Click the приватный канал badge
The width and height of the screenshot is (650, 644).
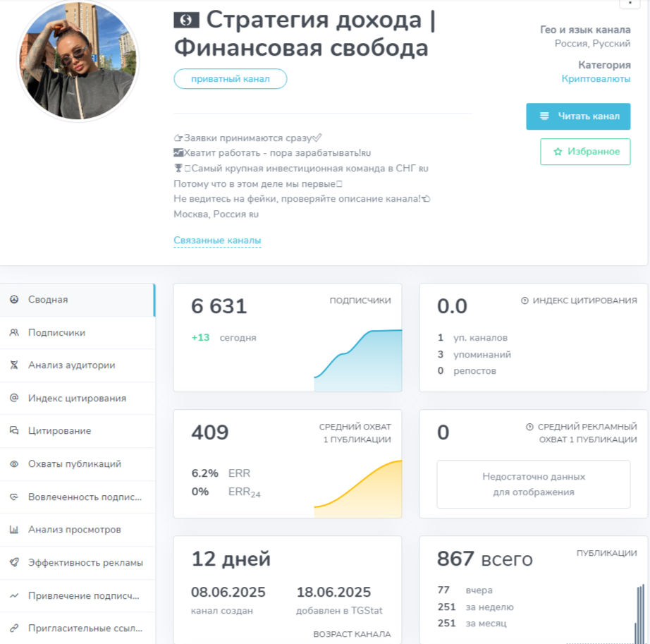230,79
